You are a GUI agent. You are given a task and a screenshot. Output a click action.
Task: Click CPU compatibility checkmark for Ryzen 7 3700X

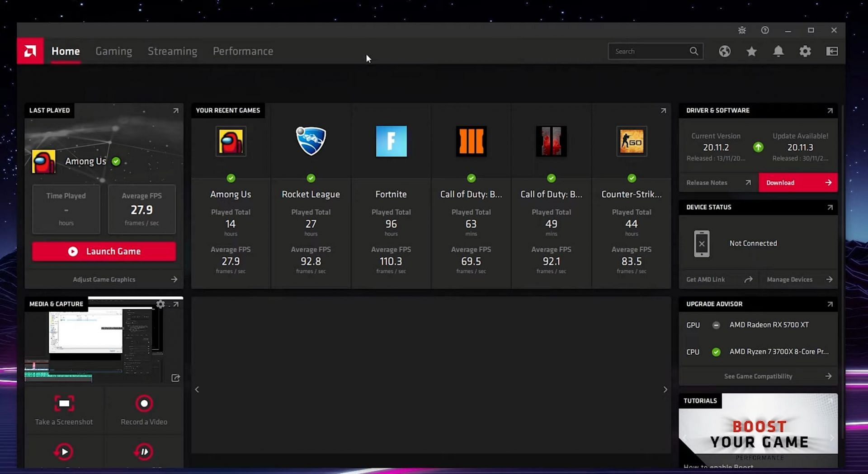[716, 352]
